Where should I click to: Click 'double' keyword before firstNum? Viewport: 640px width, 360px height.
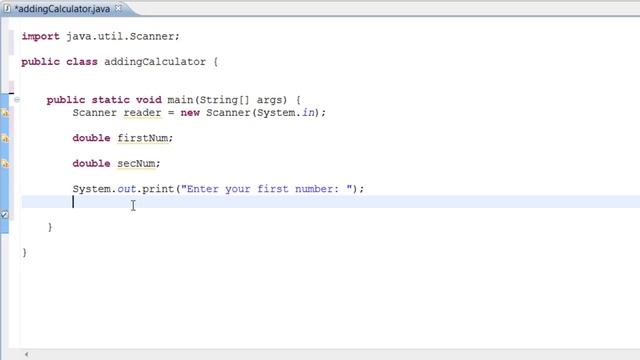91,138
